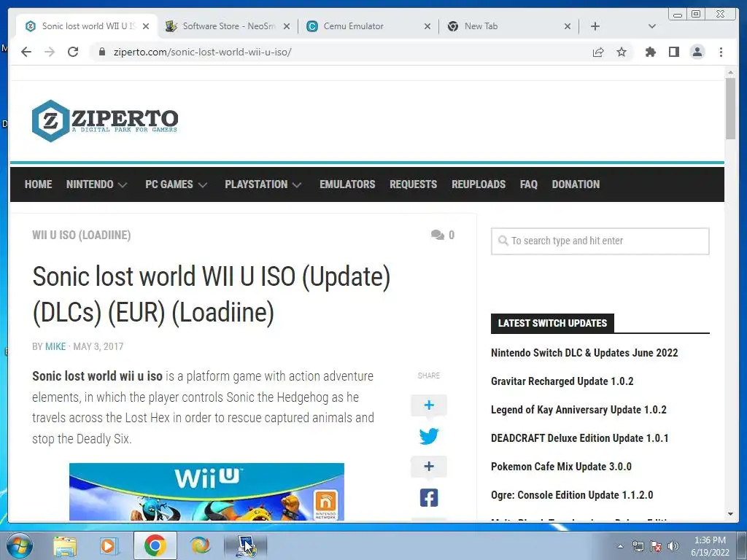Open the Chrome extensions puzzle icon
Image resolution: width=747 pixels, height=560 pixels.
pos(650,52)
